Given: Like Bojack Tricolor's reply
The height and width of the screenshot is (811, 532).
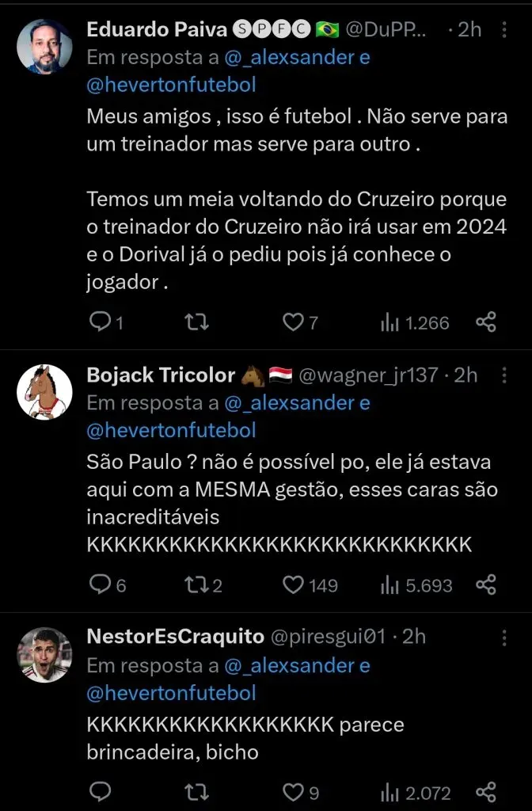Looking at the screenshot, I should click(x=293, y=584).
